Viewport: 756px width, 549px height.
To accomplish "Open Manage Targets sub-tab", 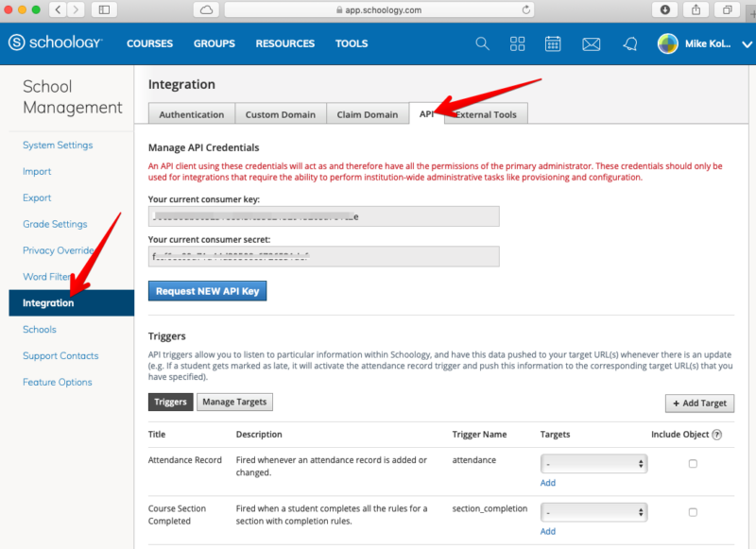I will point(234,402).
